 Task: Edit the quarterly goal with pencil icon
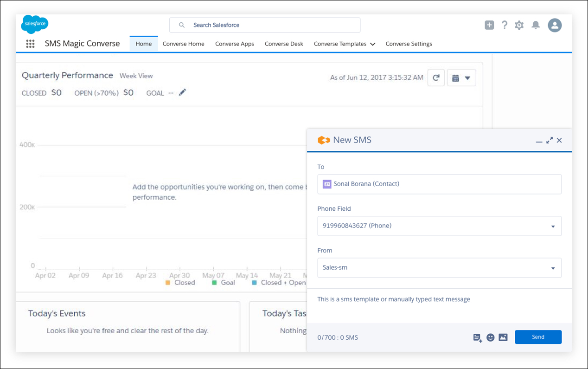(x=182, y=92)
